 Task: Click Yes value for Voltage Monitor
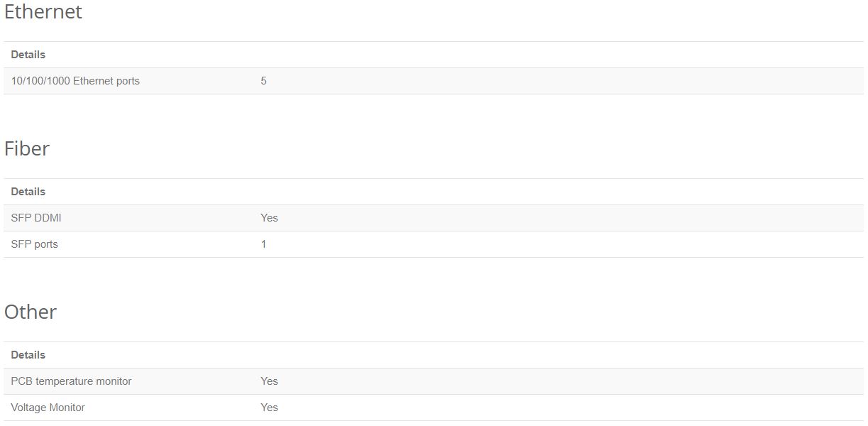pos(269,408)
